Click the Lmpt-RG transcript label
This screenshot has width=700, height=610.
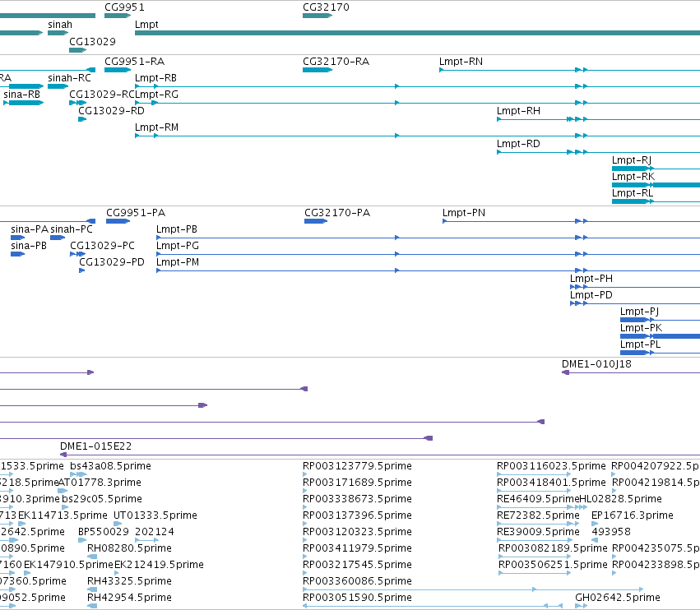(x=156, y=95)
